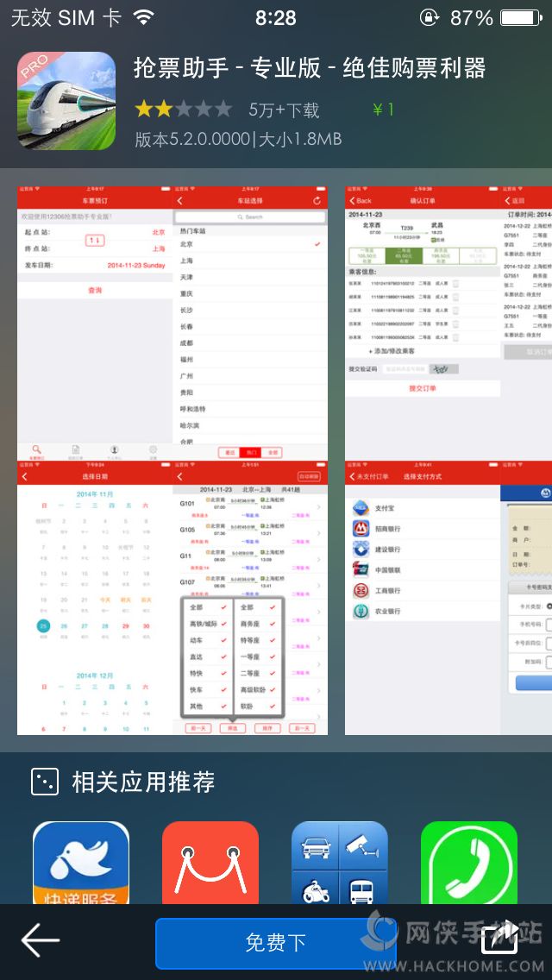The image size is (552, 980).
Task: Tap the 相关应用推荐 section heading
Action: 143,782
